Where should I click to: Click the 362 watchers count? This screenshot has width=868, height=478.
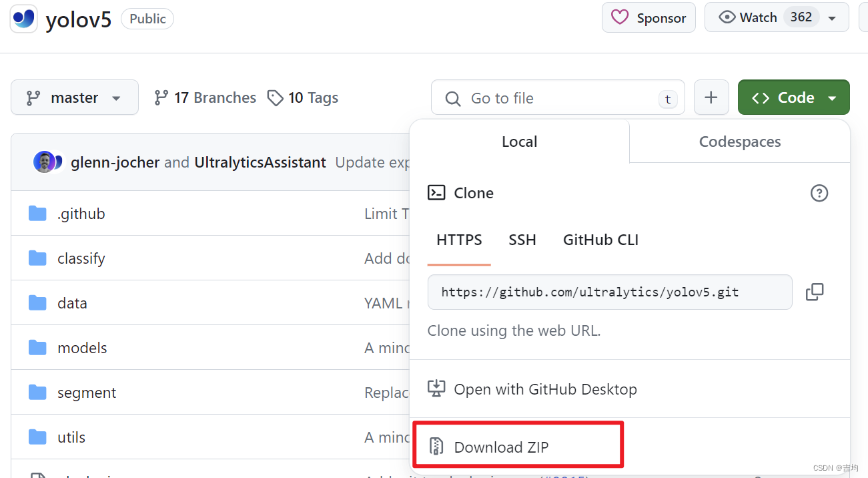pos(801,17)
